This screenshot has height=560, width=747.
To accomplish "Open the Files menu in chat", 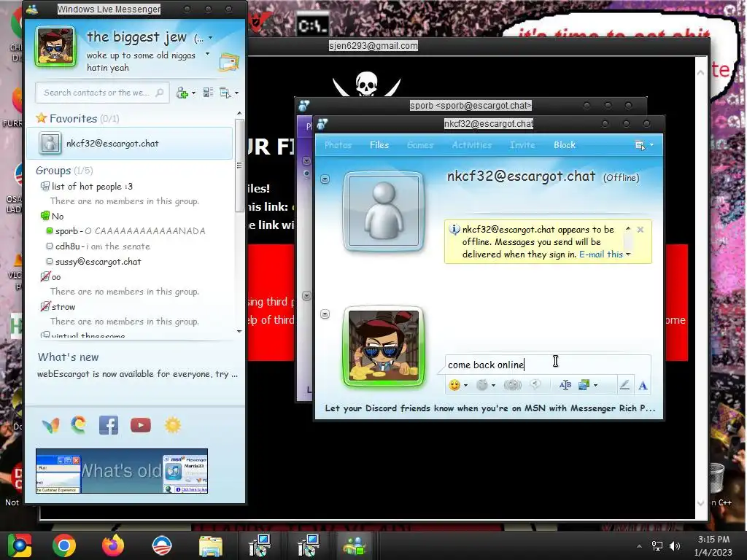I will click(x=379, y=145).
